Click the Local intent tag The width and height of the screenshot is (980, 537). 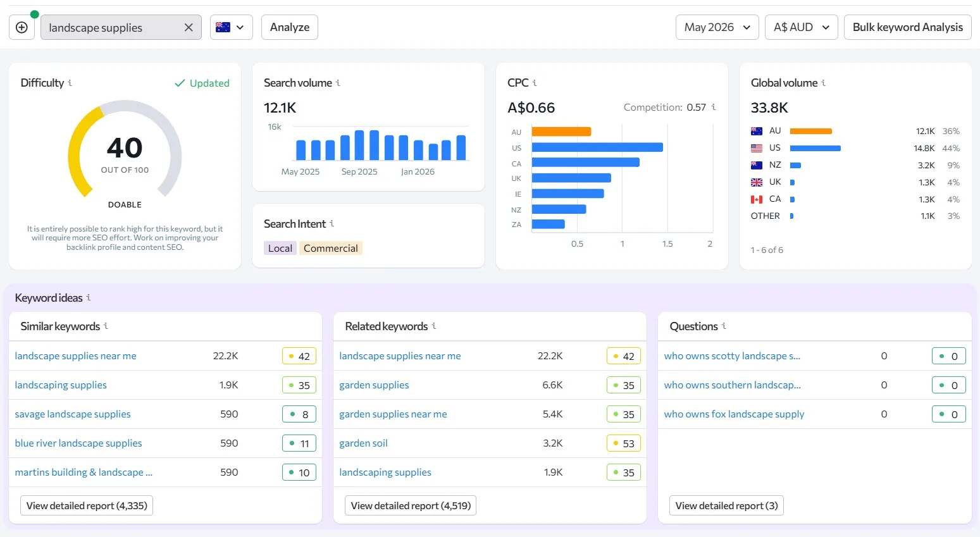tap(280, 248)
